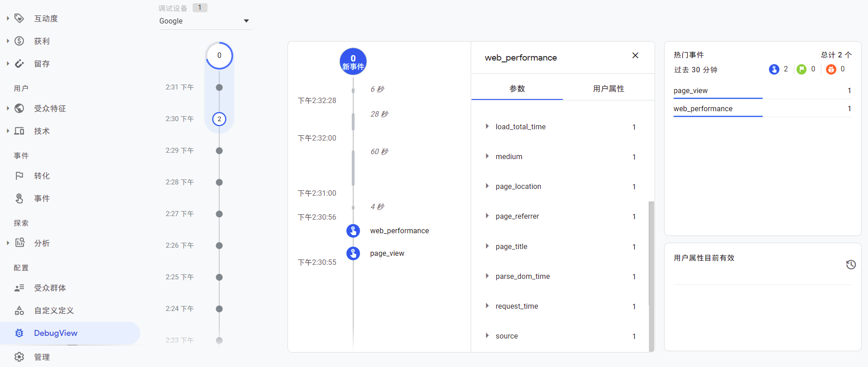
Task: Expand the page_title parameter
Action: [487, 246]
